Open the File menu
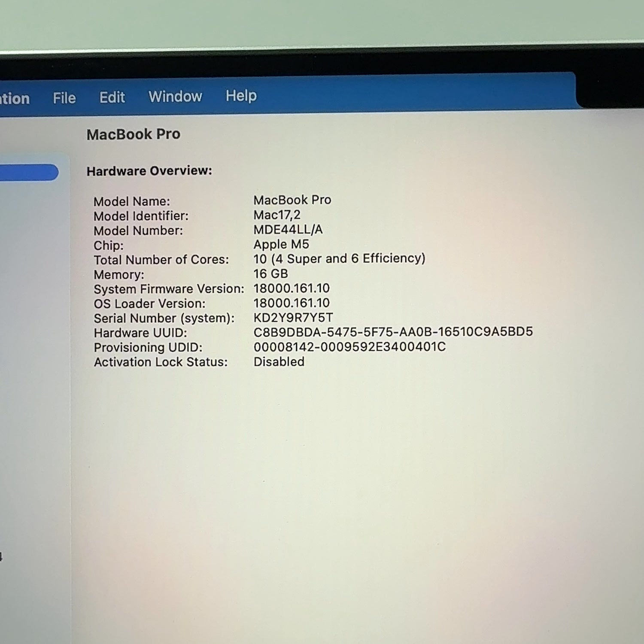Viewport: 644px width, 644px height. click(x=64, y=98)
